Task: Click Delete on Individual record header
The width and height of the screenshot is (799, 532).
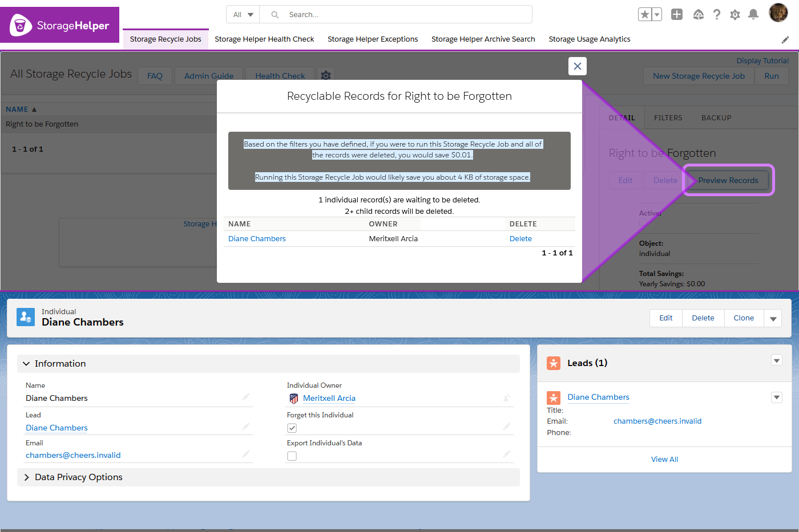Action: [703, 318]
